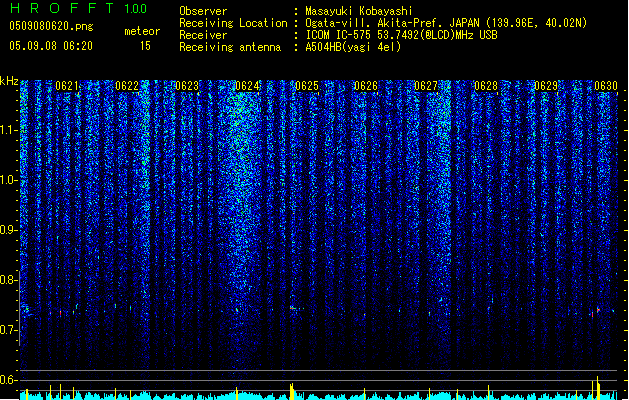Click the 0628 time marker
Viewport: 629px width, 400px height.
[486, 86]
